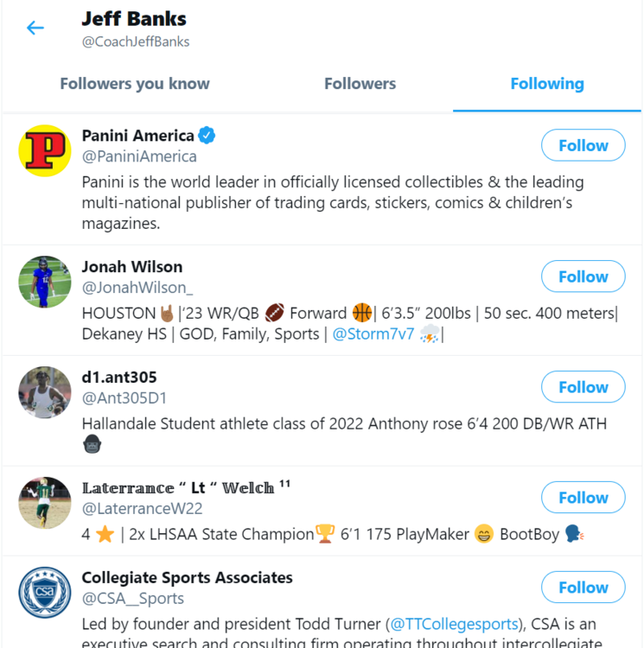Open d1.ant305's profile picture

(x=44, y=392)
